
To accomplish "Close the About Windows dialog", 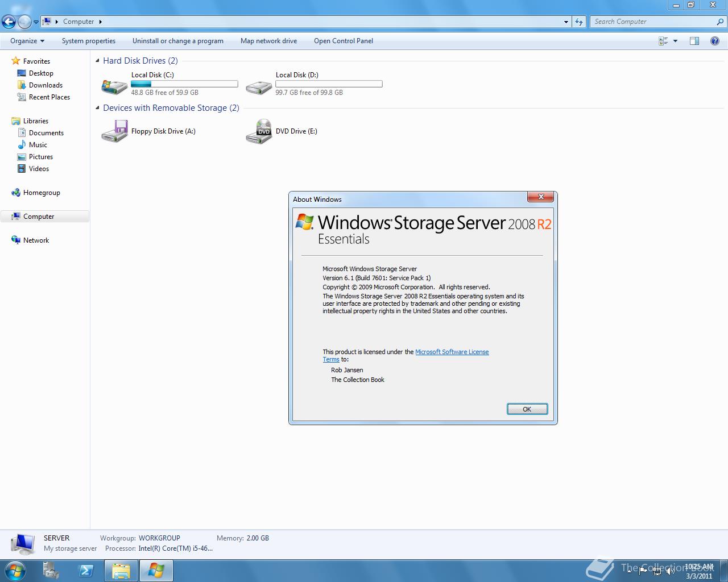I will (541, 197).
